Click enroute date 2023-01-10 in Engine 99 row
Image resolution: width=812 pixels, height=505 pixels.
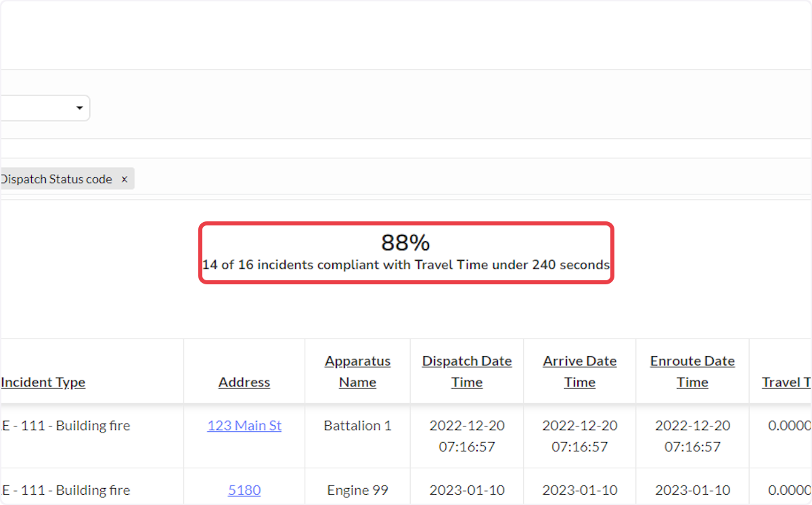tap(692, 490)
